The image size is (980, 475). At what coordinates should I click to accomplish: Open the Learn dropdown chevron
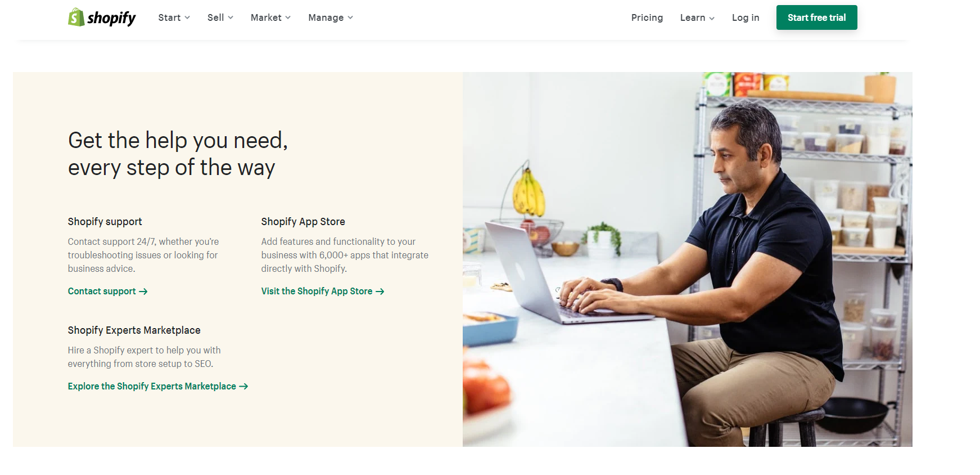coord(712,18)
